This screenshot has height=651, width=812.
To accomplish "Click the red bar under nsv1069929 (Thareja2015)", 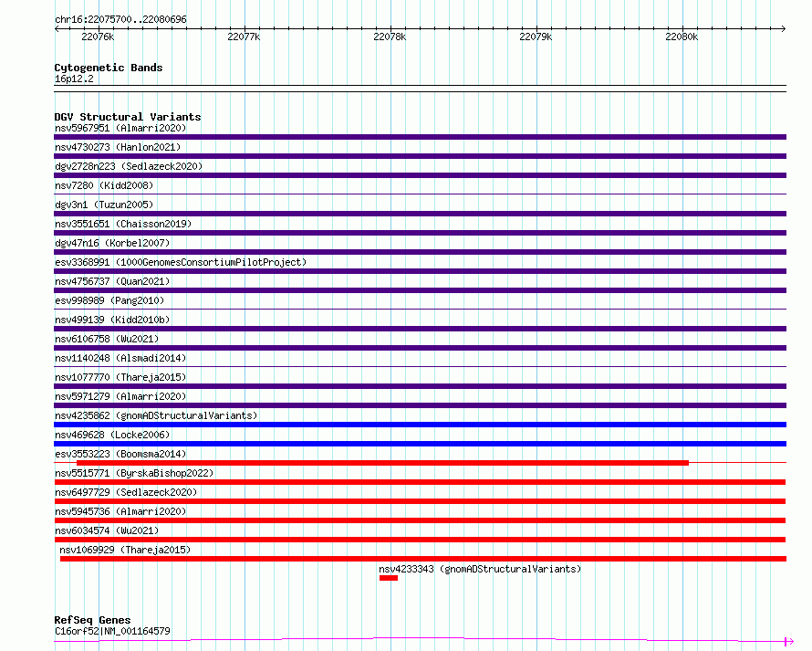I will tap(423, 559).
